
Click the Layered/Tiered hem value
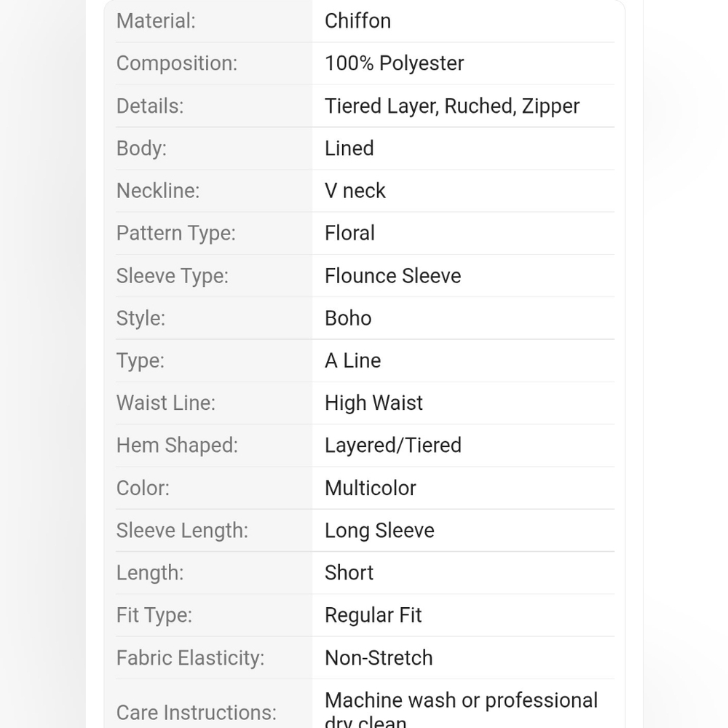pyautogui.click(x=393, y=446)
